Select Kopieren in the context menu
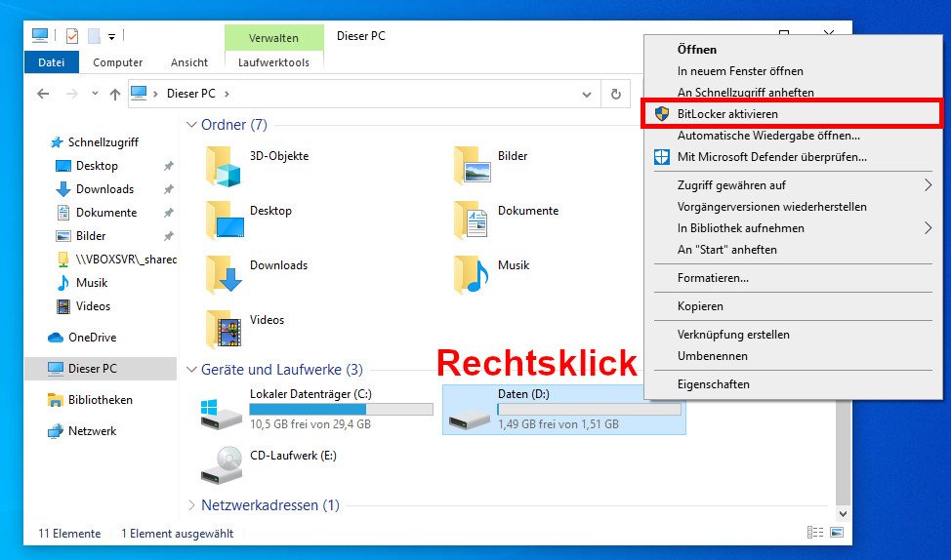 (x=793, y=306)
